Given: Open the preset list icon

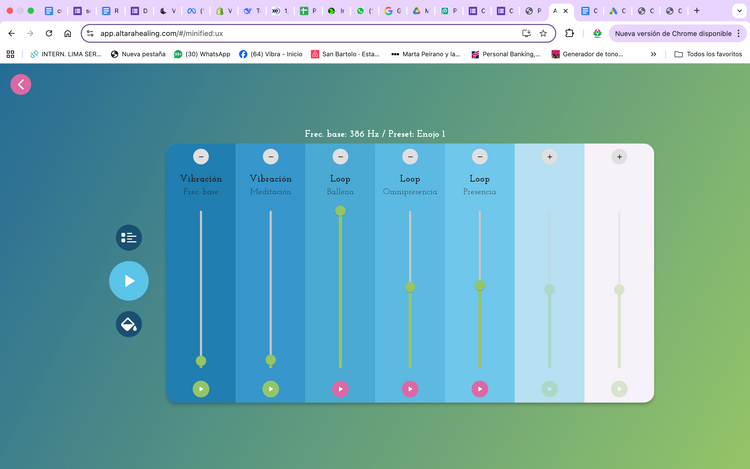Looking at the screenshot, I should click(128, 237).
